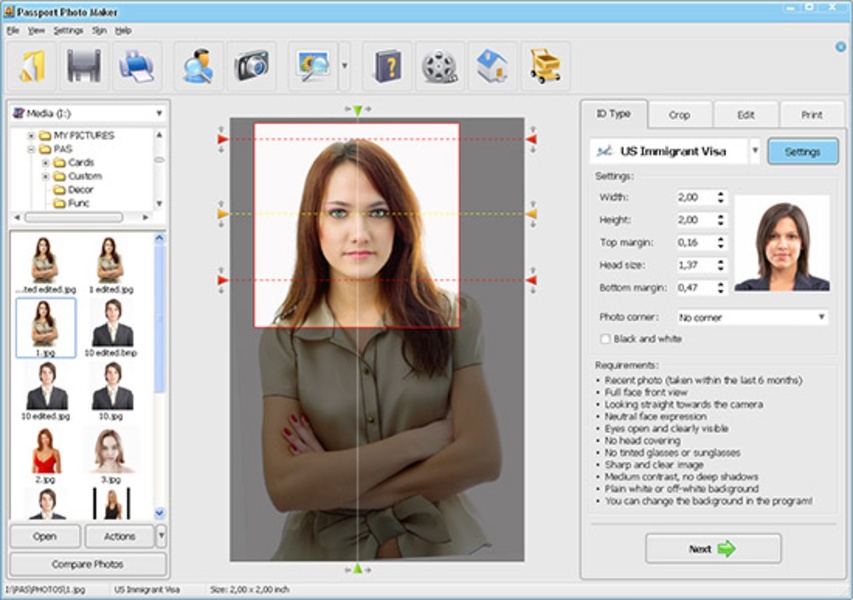
Task: Select the 3.jpg thumbnail
Action: pyautogui.click(x=110, y=451)
